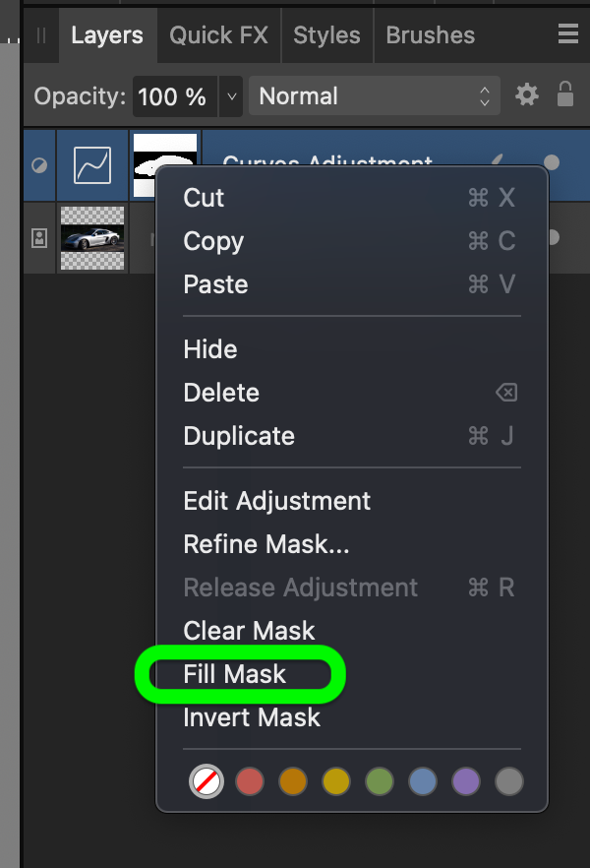The image size is (590, 868).
Task: Choose Fill Mask from the context menu
Action: [x=234, y=674]
